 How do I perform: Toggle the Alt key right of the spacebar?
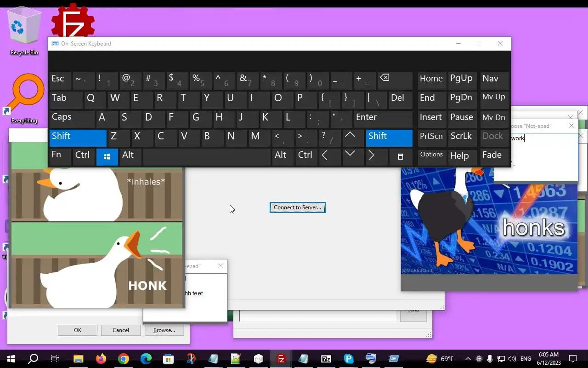pos(283,156)
